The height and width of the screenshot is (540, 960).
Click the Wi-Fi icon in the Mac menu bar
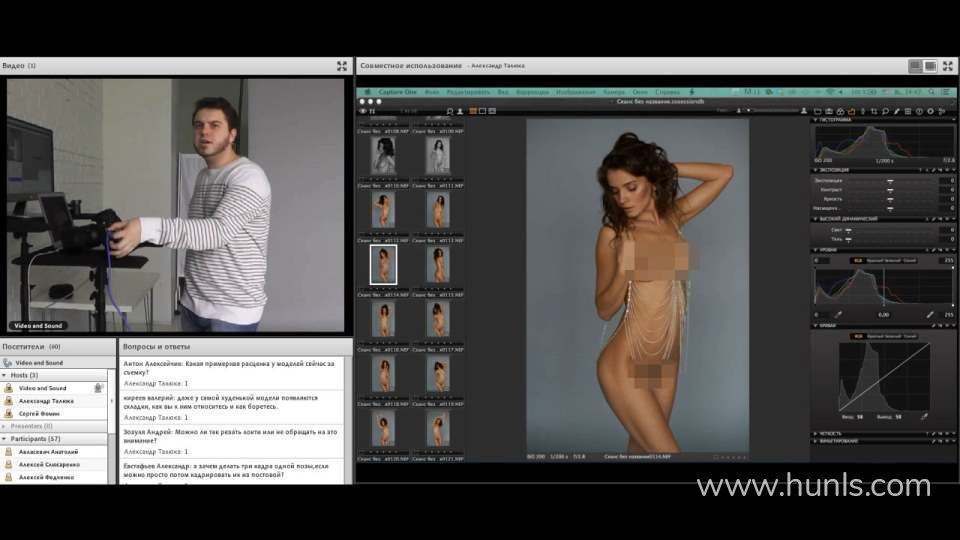pos(830,92)
